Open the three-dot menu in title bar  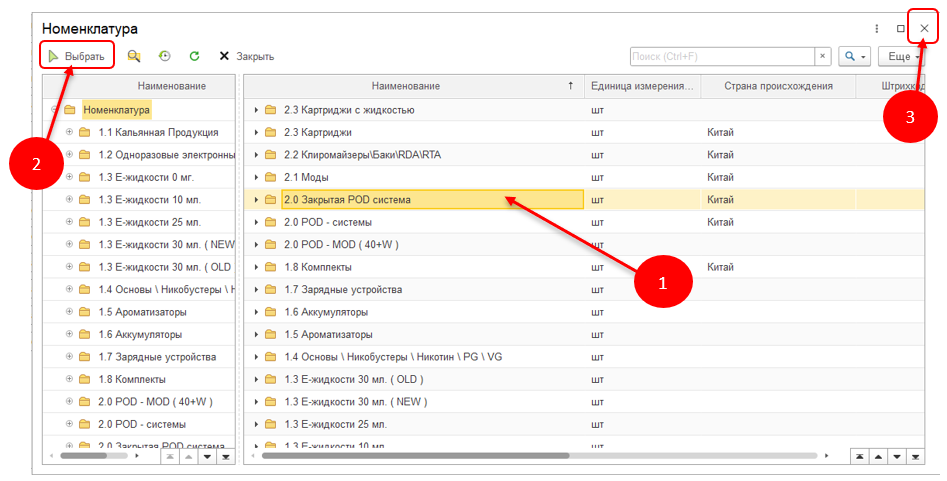click(877, 29)
